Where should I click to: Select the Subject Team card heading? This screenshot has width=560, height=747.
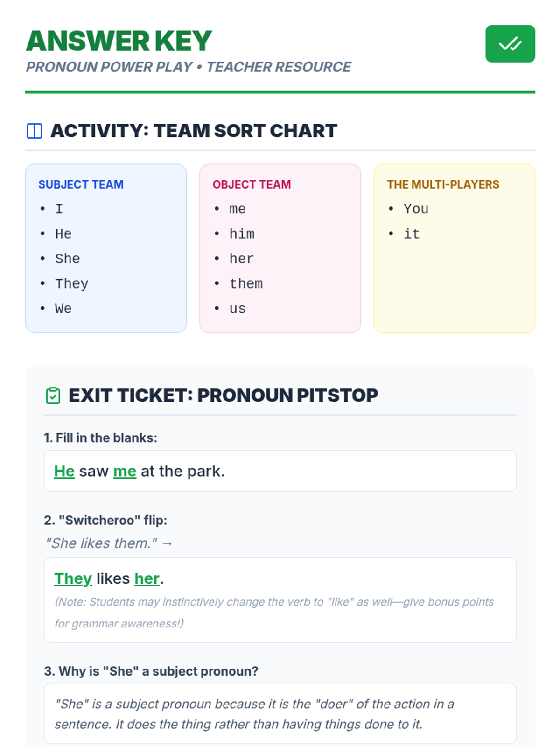tap(81, 184)
